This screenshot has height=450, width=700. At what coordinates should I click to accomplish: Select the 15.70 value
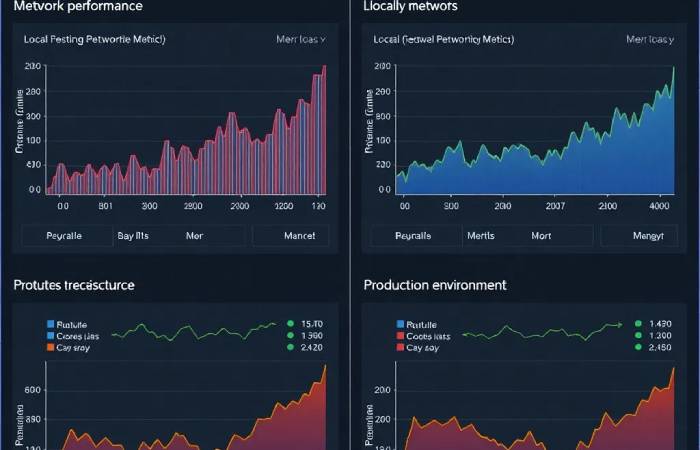point(312,324)
